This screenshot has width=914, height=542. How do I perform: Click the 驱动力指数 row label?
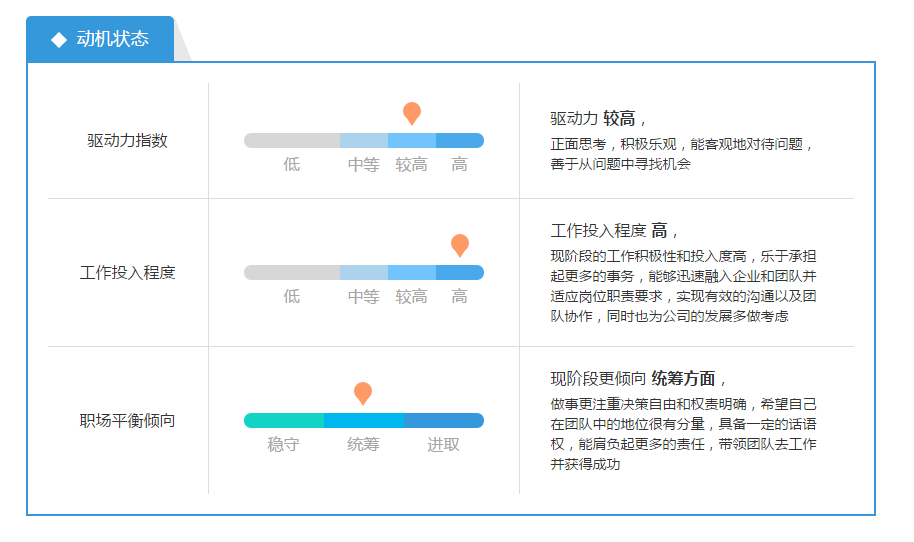coord(128,140)
